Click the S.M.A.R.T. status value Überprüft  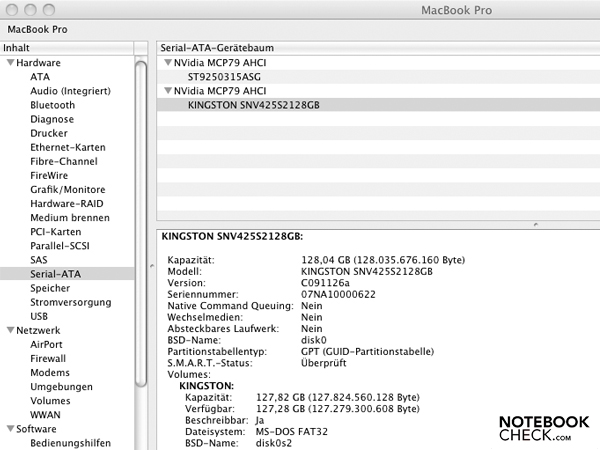click(324, 363)
